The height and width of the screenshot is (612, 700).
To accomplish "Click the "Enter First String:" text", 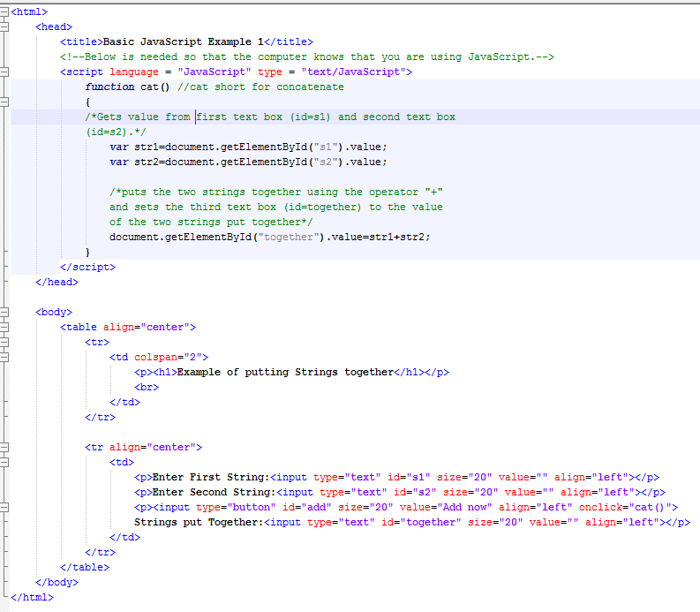I will 211,477.
